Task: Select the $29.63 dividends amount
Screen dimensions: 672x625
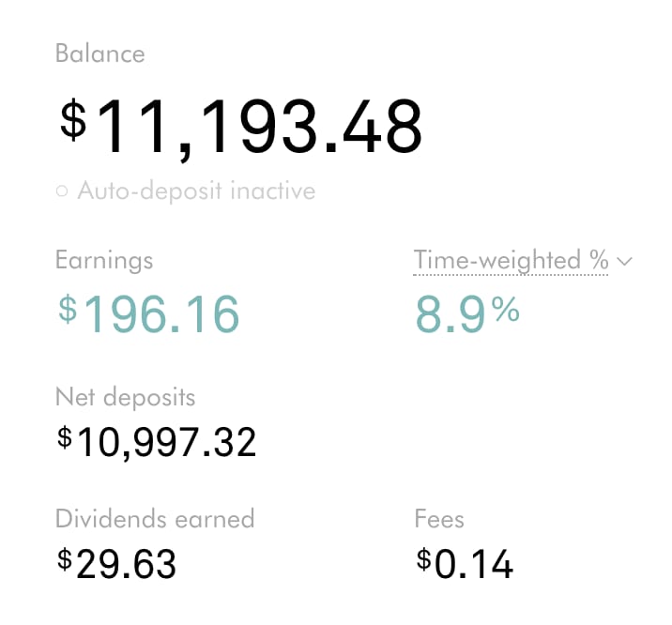Action: (116, 563)
